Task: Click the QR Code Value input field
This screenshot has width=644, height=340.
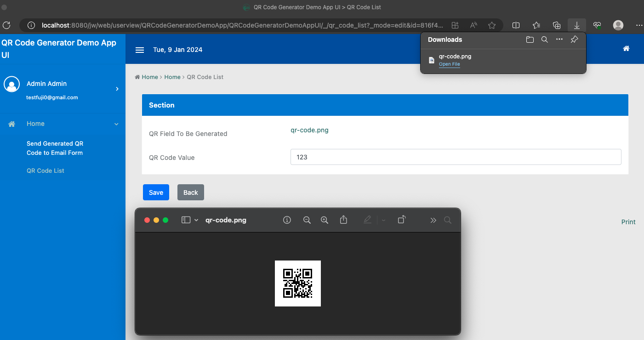Action: point(456,157)
